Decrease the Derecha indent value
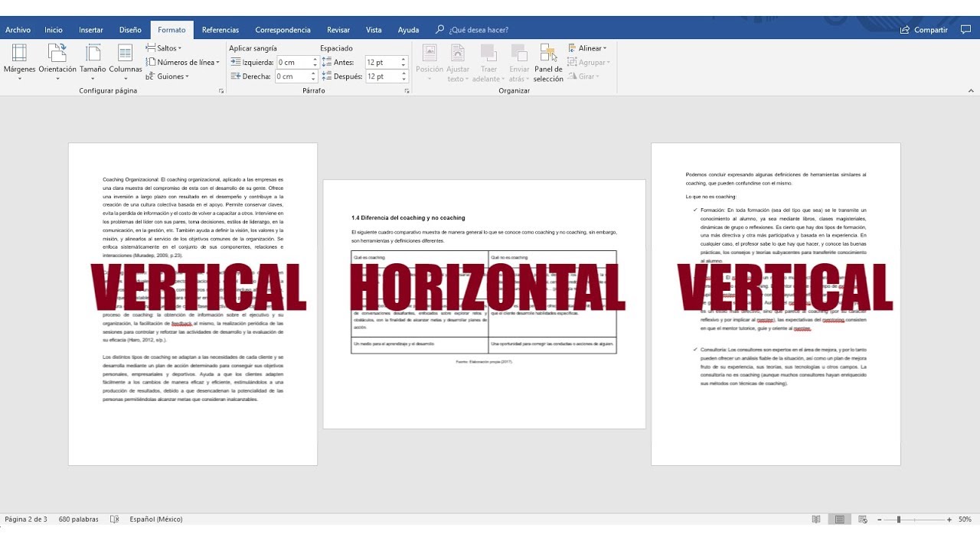Image resolution: width=980 pixels, height=551 pixels. click(314, 80)
